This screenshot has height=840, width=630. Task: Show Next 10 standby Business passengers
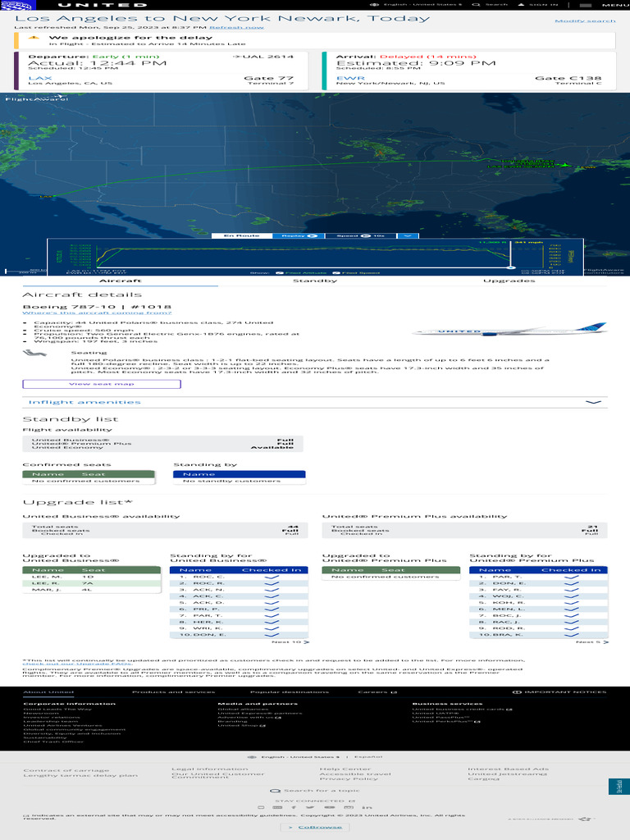[x=290, y=641]
